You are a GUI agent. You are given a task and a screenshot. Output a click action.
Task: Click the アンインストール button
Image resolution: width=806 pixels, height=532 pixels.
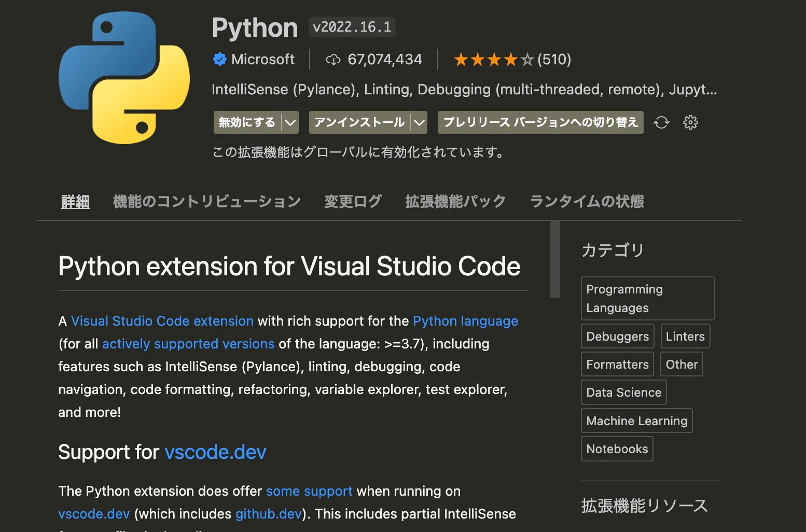[359, 122]
